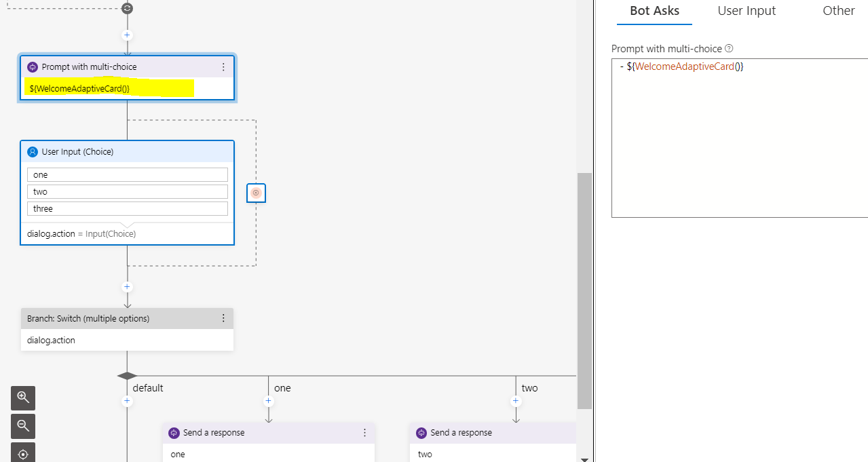
Task: Switch to the Other tab
Action: click(839, 11)
